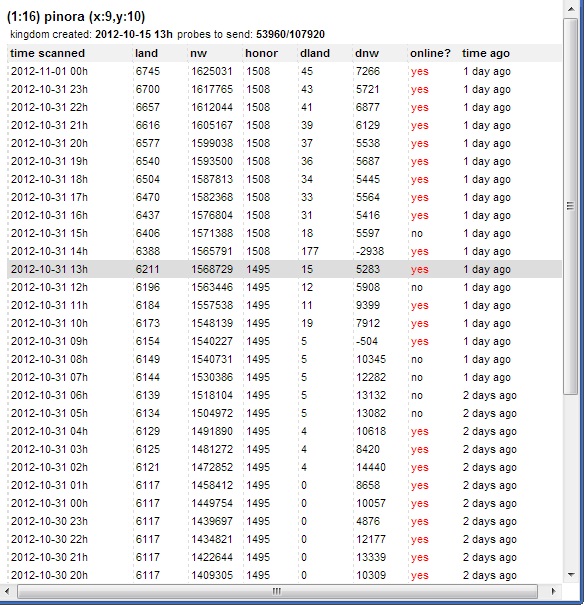The height and width of the screenshot is (609, 585).
Task: Sort by the 'time scanned' column header
Action: pos(47,53)
